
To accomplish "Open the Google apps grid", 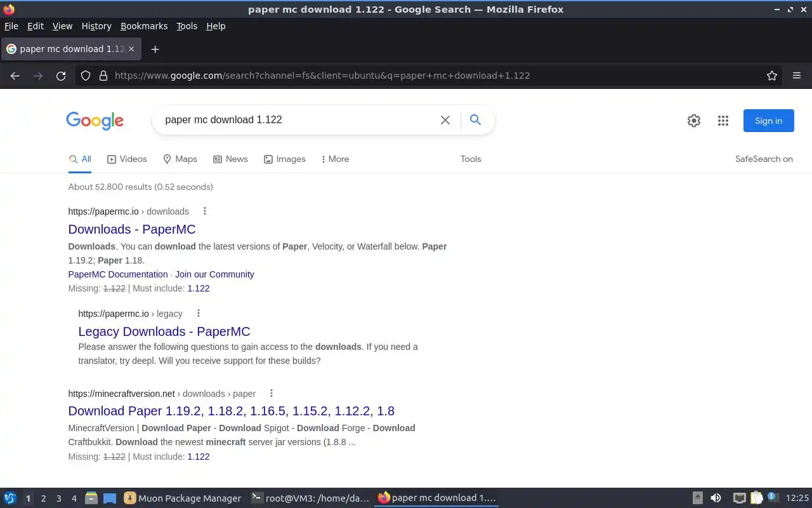I will pos(723,121).
